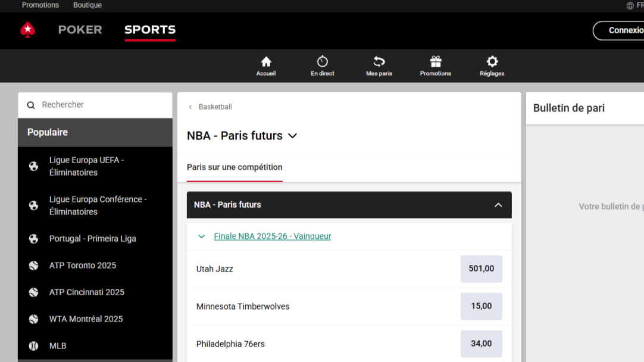The image size is (644, 362).
Task: Switch to the POKER tab
Action: coord(80,30)
